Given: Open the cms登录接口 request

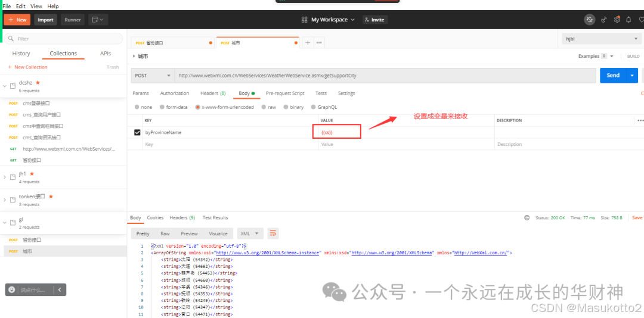Looking at the screenshot, I should [36, 104].
